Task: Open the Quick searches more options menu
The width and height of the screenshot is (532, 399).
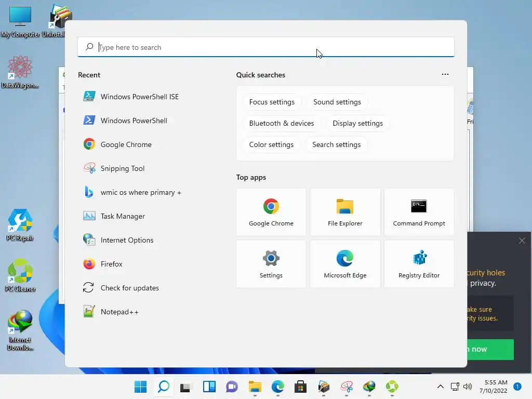Action: click(x=445, y=74)
